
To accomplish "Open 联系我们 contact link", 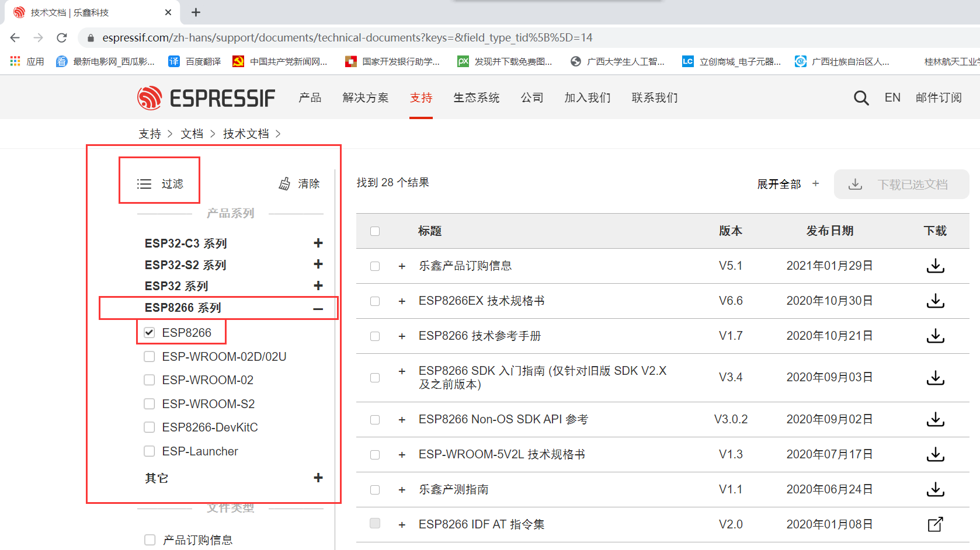I will (x=655, y=98).
